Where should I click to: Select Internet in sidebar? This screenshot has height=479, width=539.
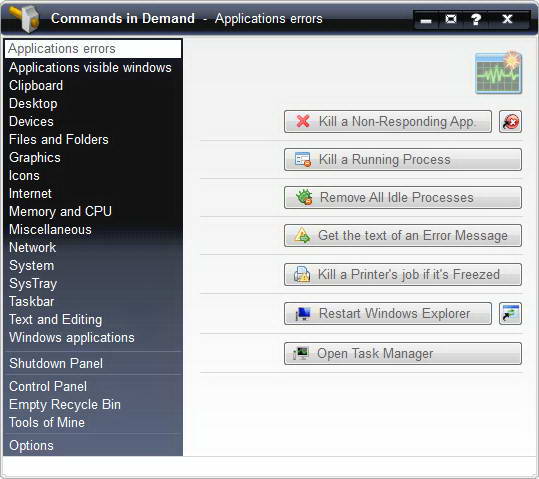[93, 193]
